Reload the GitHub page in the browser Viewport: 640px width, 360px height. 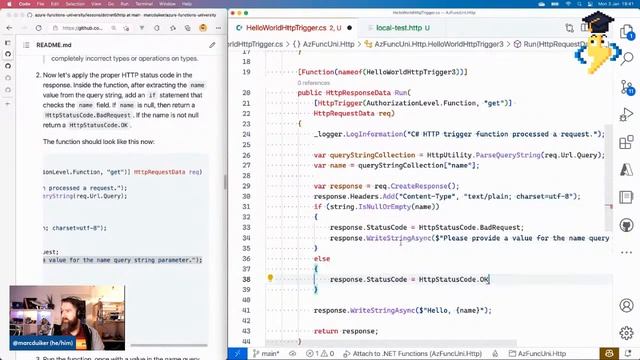(x=38, y=28)
